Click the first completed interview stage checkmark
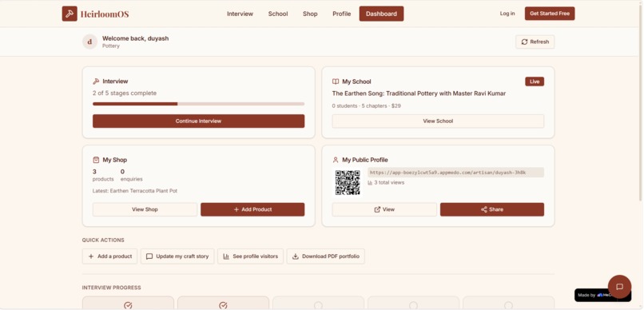The width and height of the screenshot is (644, 310). (128, 305)
